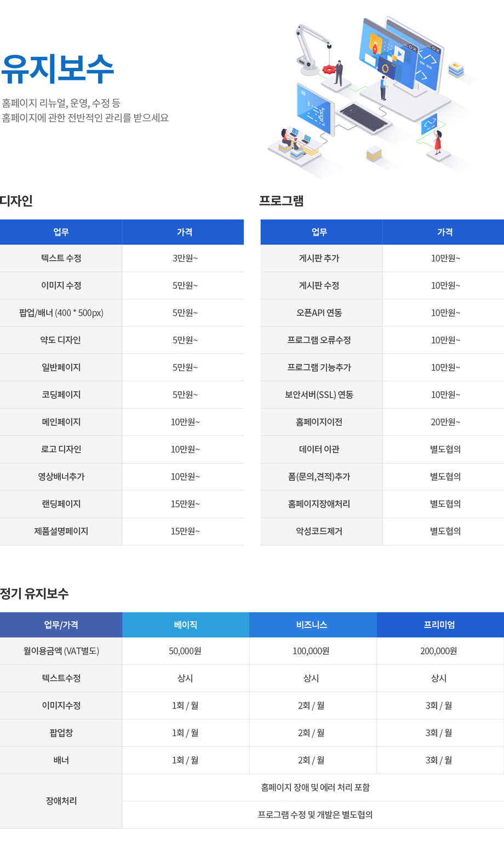Click the 디자인 section heading
Viewport: 504px width, 846px height.
[x=16, y=201]
